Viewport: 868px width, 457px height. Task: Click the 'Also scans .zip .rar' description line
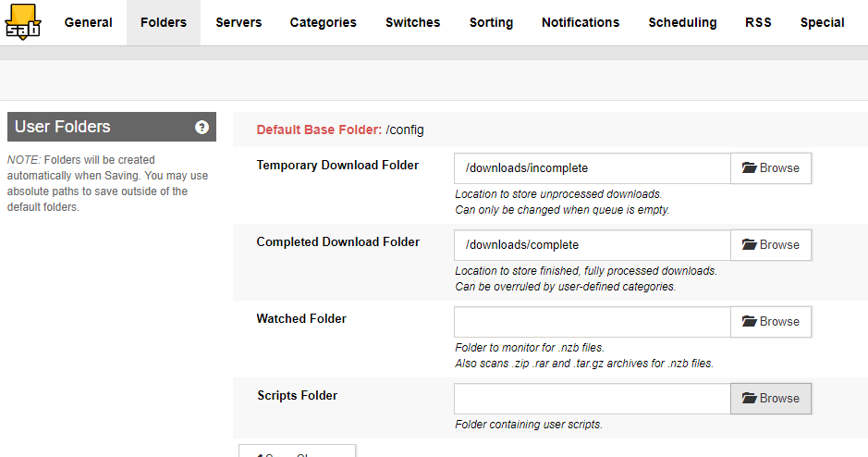pyautogui.click(x=584, y=364)
